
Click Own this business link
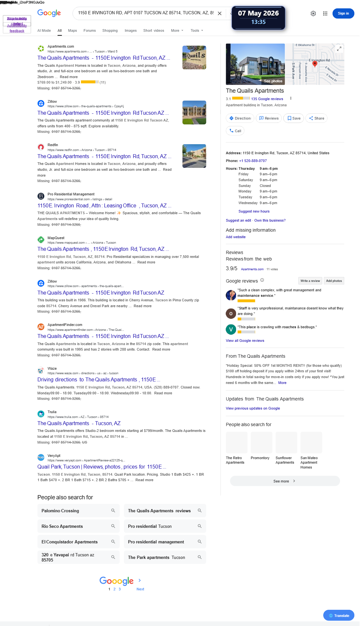270,220
